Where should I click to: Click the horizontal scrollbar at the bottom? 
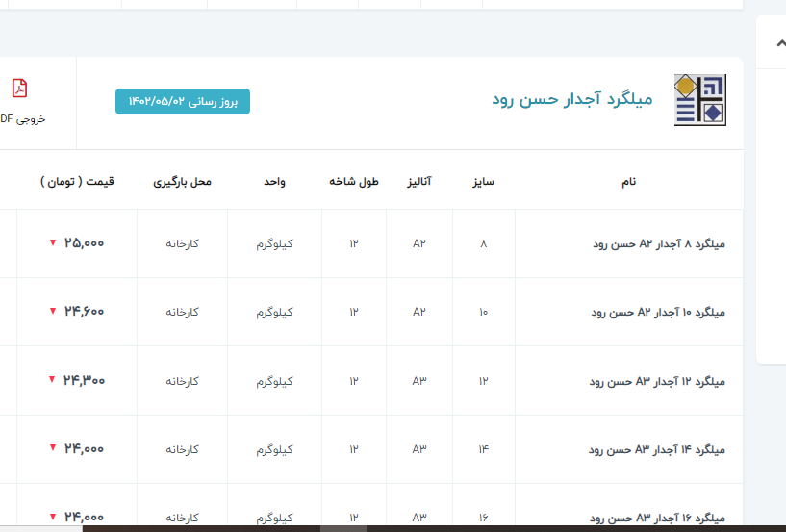coord(342,527)
